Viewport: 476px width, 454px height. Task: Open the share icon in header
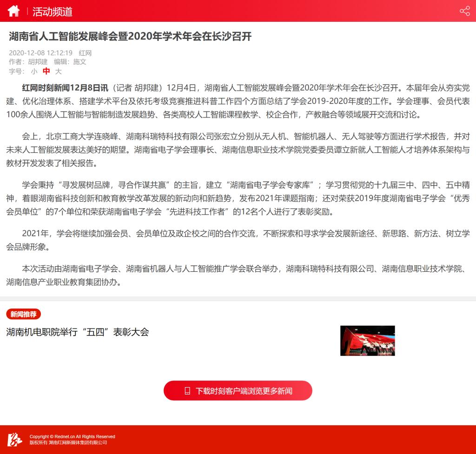coord(464,11)
